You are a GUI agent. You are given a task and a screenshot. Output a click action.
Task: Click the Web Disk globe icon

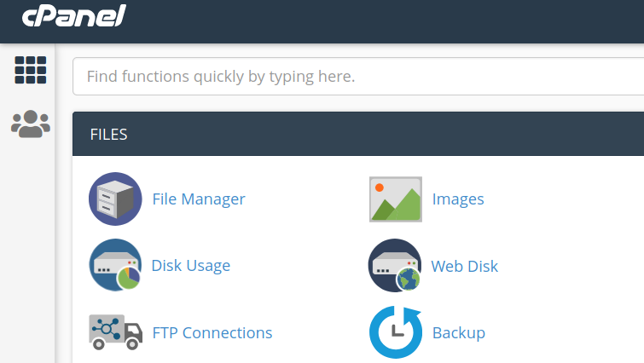coord(395,265)
